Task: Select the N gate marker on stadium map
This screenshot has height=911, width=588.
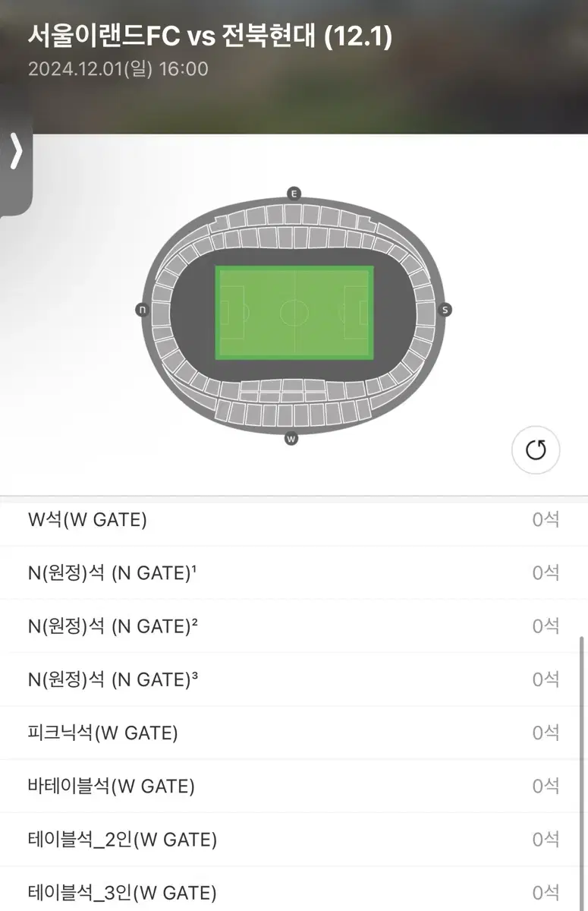Action: pos(142,310)
